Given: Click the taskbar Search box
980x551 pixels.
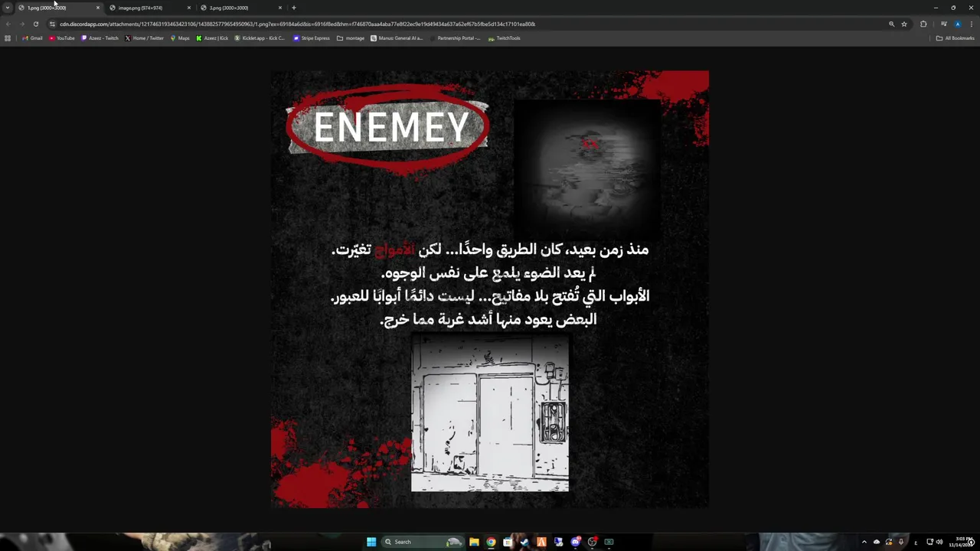Looking at the screenshot, I should point(423,542).
